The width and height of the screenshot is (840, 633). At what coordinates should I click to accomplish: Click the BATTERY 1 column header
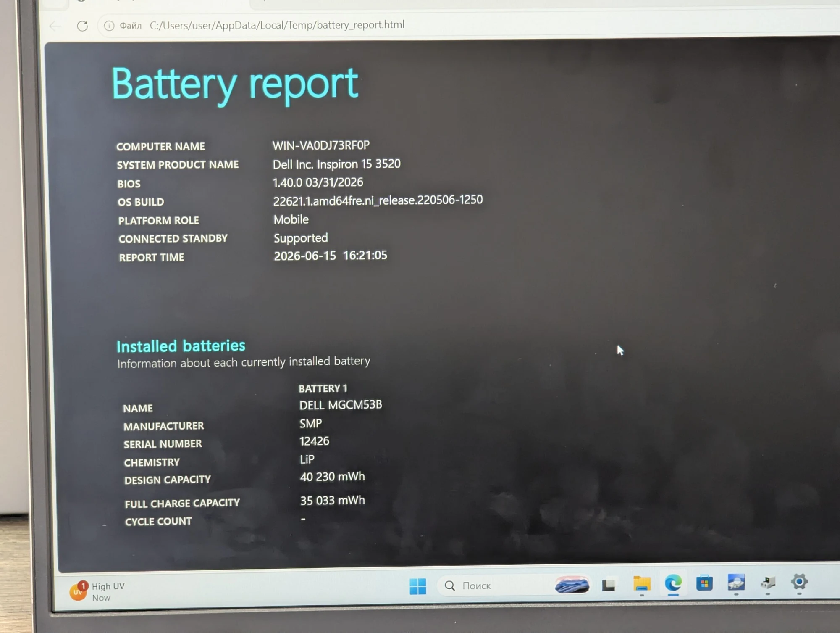[x=323, y=388]
